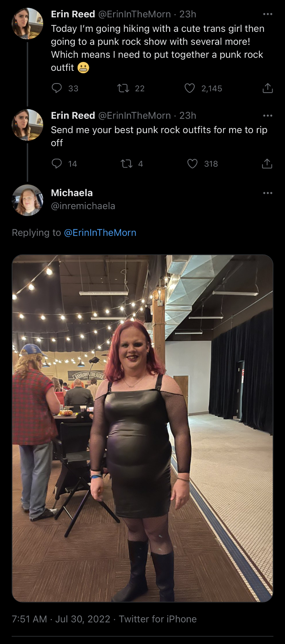Screen dimensions: 285x644
Task: Open the @ErinInTheMorn mention link
Action: [x=100, y=232]
